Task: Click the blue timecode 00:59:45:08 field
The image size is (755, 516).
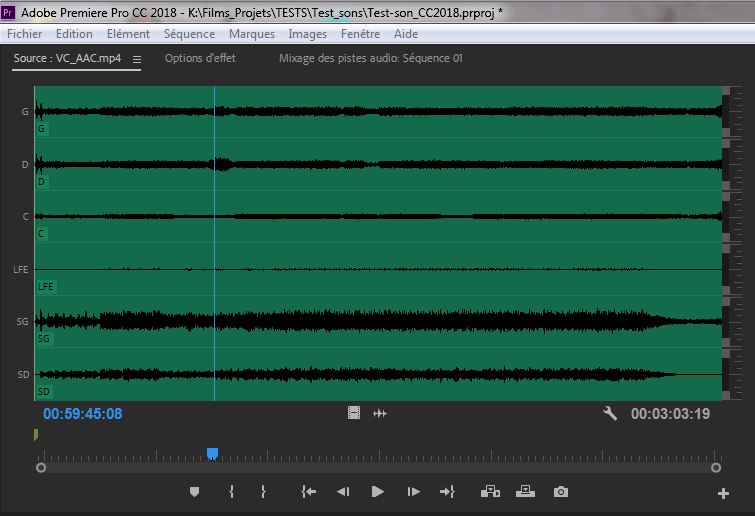Action: tap(82, 413)
